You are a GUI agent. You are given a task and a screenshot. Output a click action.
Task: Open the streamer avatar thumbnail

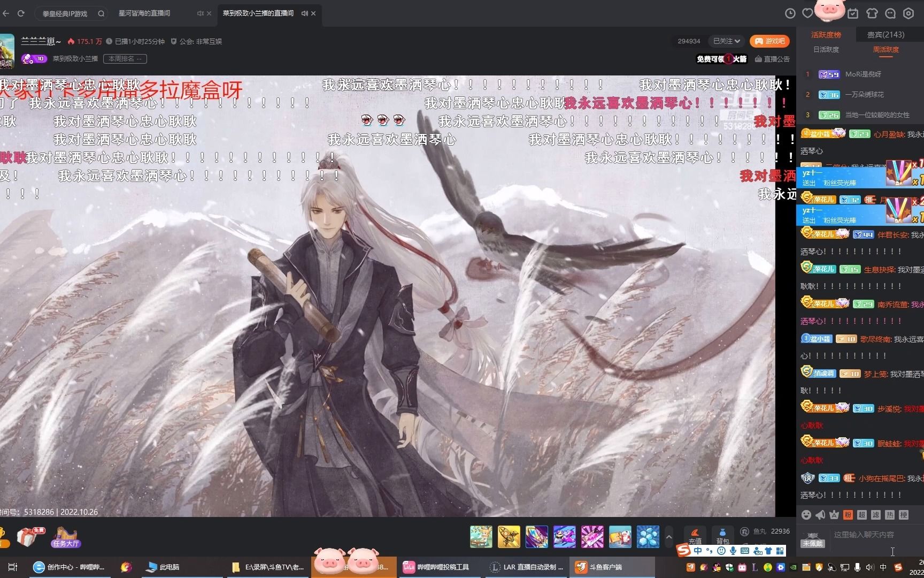(7, 51)
